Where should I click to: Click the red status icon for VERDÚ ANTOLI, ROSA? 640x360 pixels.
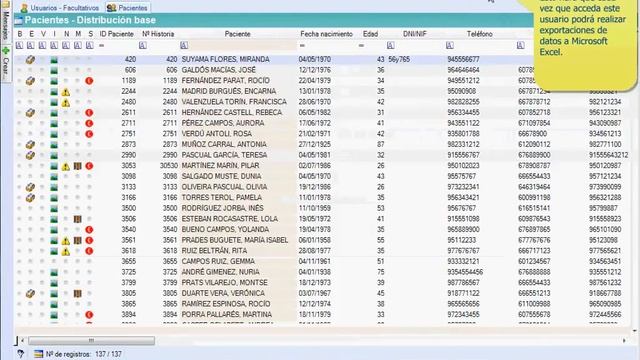89,134
